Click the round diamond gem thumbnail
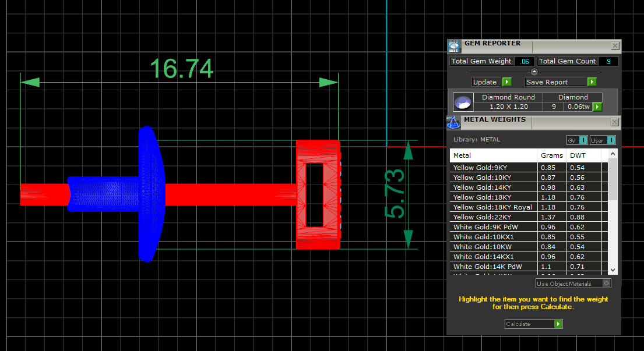 [463, 102]
